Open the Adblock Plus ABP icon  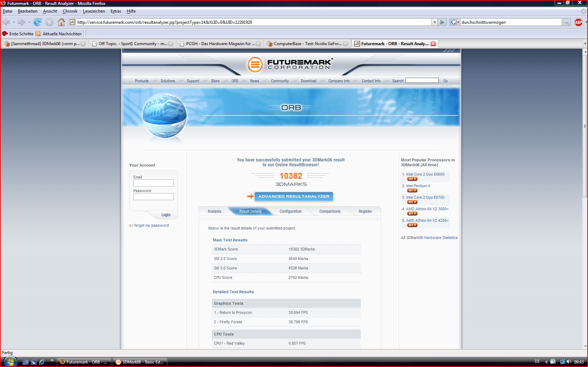tap(579, 22)
